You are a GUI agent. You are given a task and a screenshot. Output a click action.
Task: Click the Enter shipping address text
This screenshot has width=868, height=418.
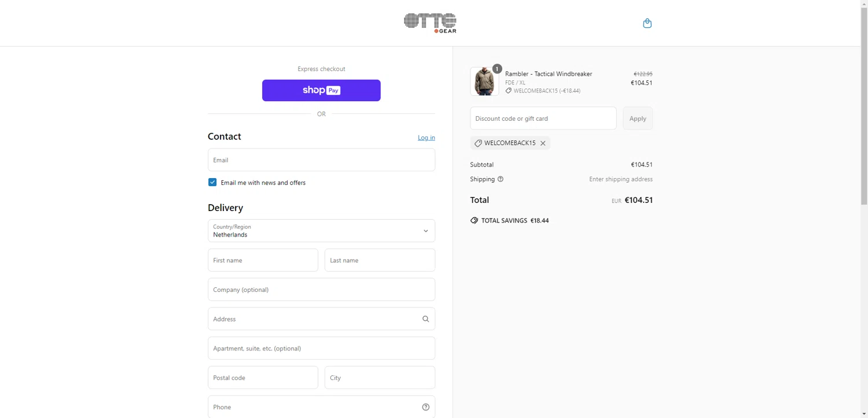621,179
